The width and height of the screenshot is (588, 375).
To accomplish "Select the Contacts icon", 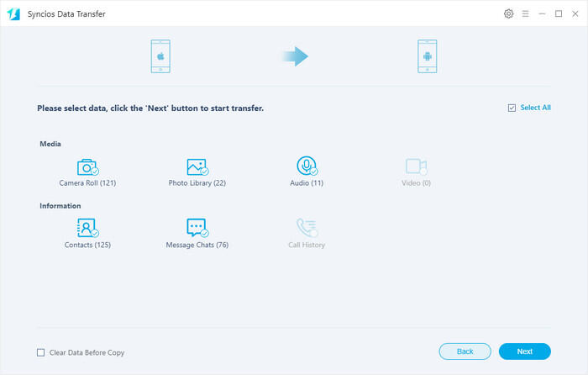I will click(87, 228).
